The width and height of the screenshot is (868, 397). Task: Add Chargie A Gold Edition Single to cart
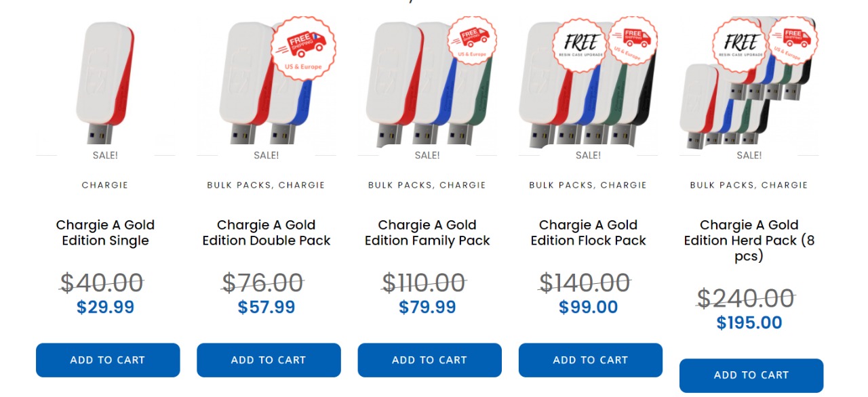coord(108,360)
